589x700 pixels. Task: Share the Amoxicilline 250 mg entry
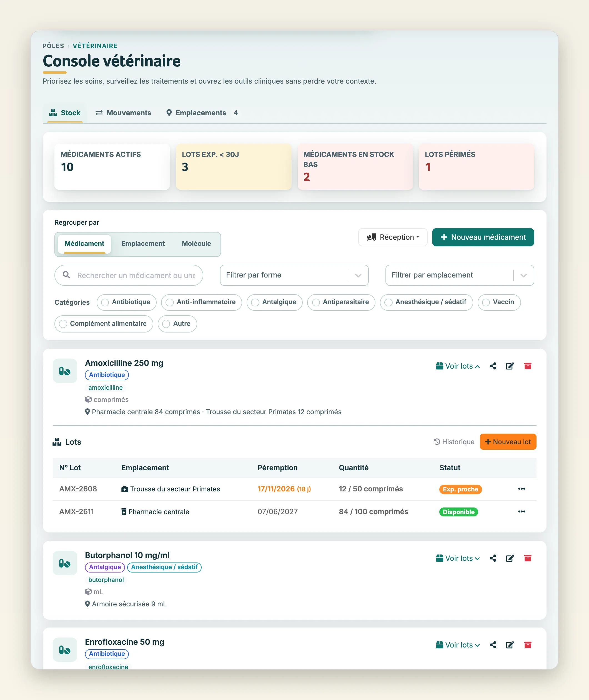(x=493, y=366)
